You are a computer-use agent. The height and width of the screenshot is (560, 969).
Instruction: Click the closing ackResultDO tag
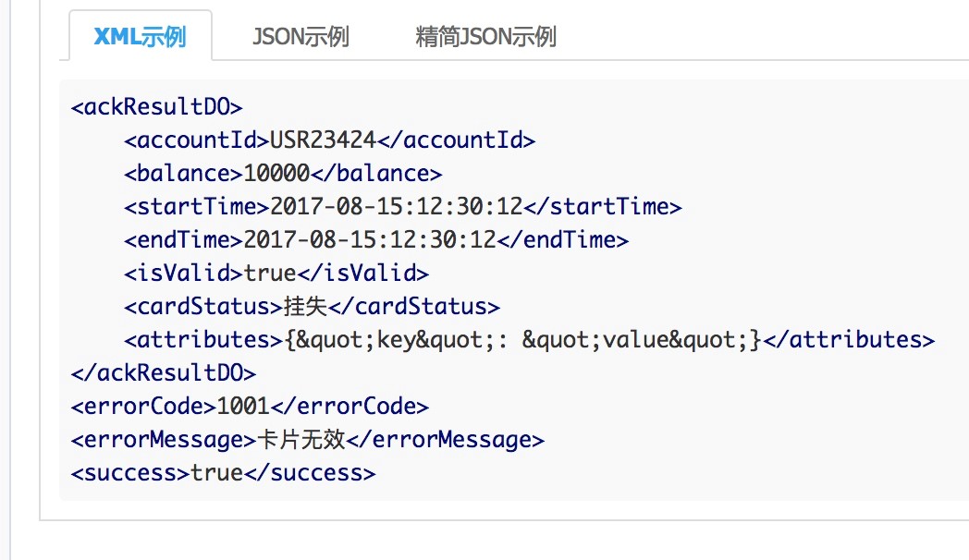point(163,372)
